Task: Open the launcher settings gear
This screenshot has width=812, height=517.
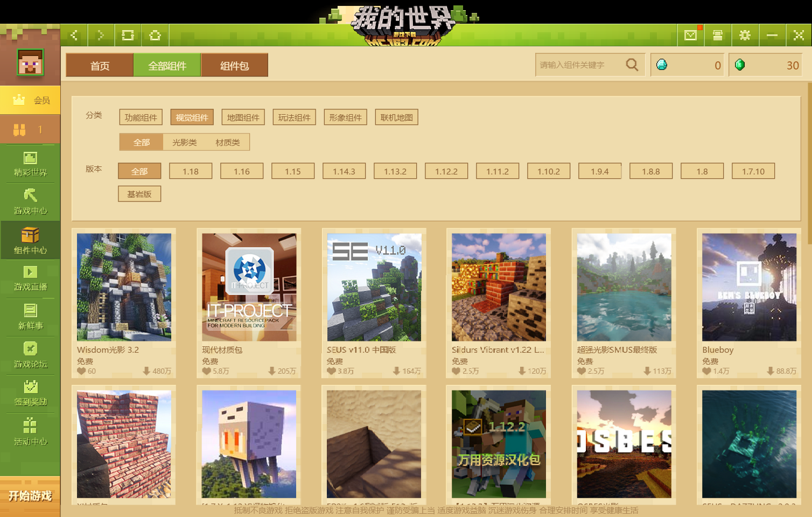Action: pos(745,35)
